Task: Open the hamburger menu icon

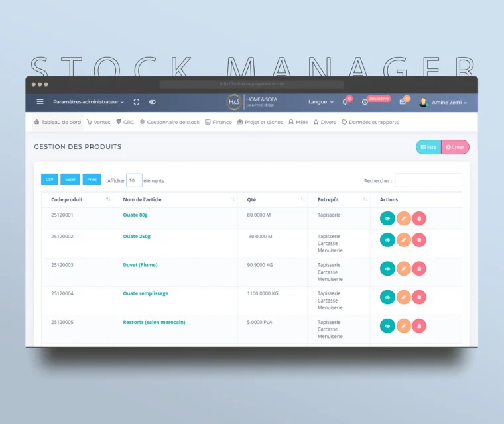Action: [x=40, y=102]
